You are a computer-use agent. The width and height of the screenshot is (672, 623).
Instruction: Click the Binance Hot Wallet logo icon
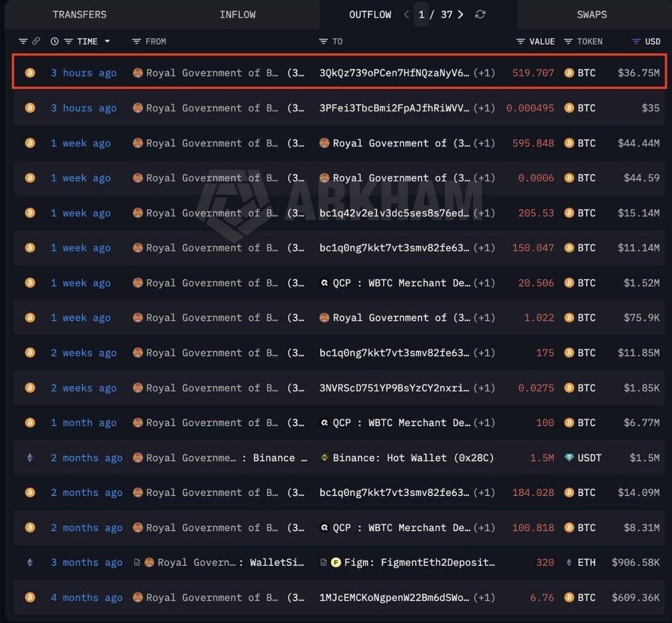(324, 458)
